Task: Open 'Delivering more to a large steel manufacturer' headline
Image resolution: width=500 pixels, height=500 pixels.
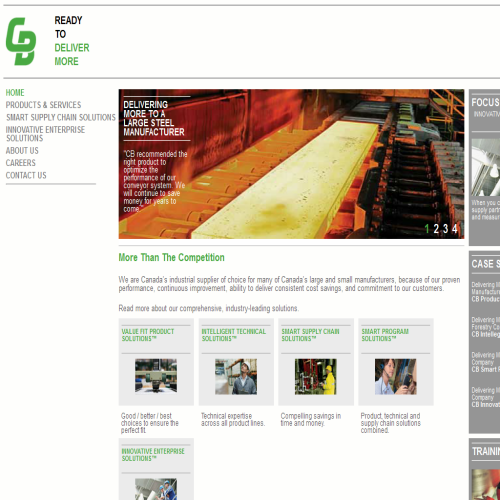Action: click(x=154, y=118)
